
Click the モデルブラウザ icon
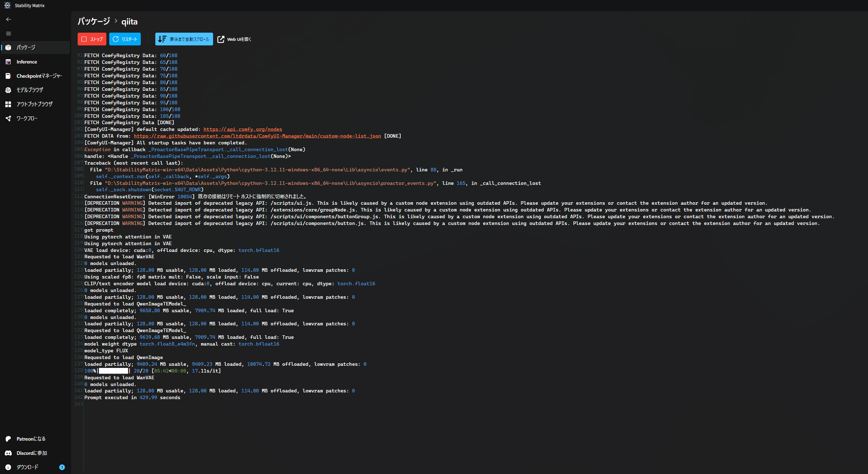point(8,90)
